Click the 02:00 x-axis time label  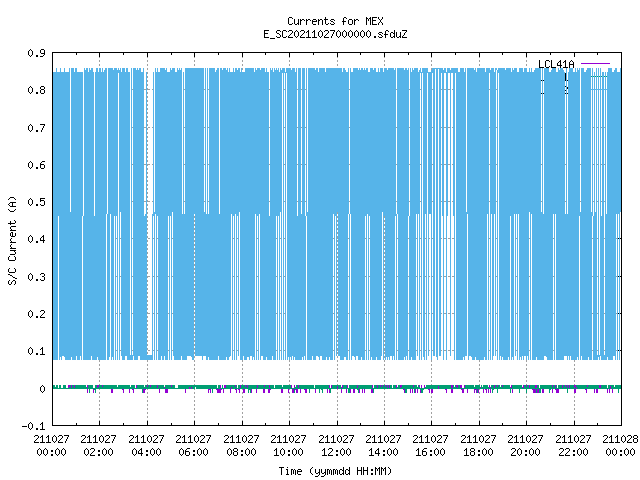coord(98,452)
